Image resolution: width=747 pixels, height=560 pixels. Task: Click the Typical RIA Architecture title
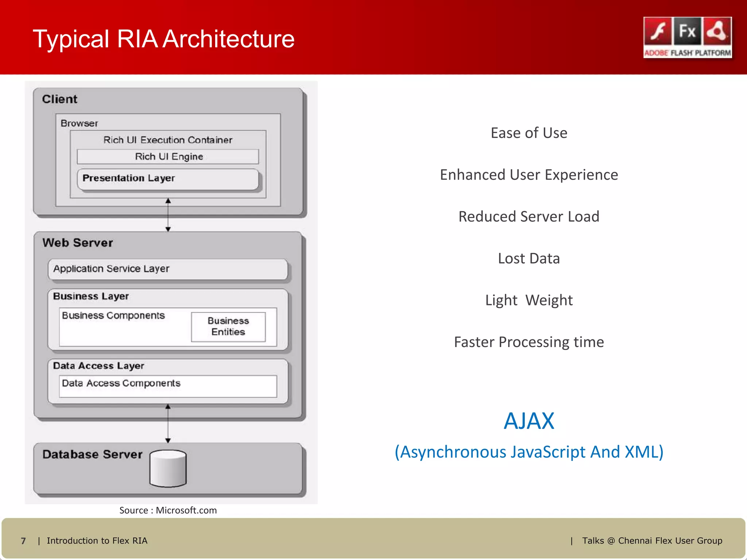163,39
